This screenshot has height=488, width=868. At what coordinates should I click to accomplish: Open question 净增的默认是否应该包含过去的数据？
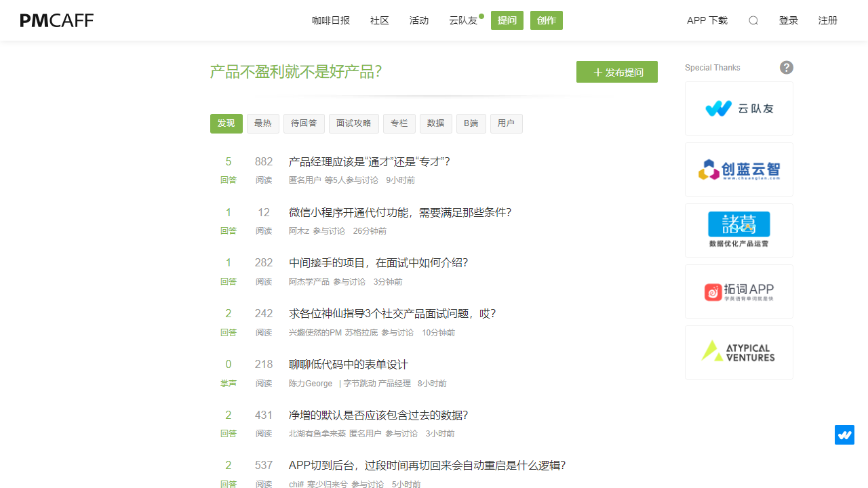pyautogui.click(x=378, y=415)
